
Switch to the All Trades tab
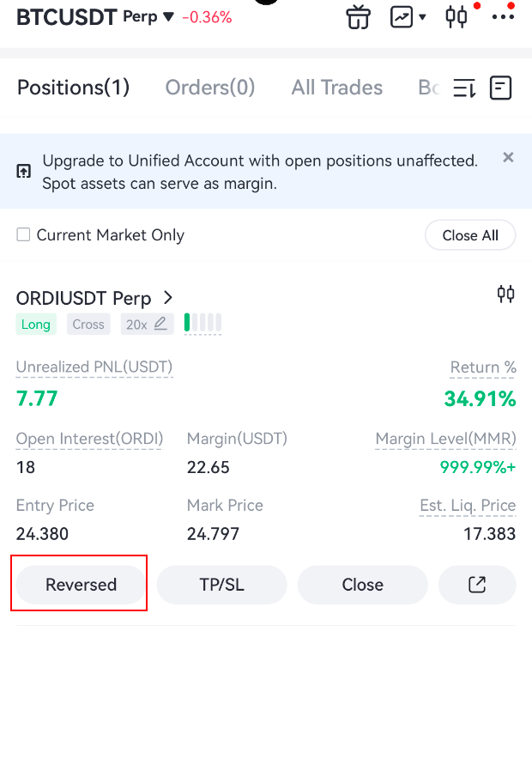337,88
